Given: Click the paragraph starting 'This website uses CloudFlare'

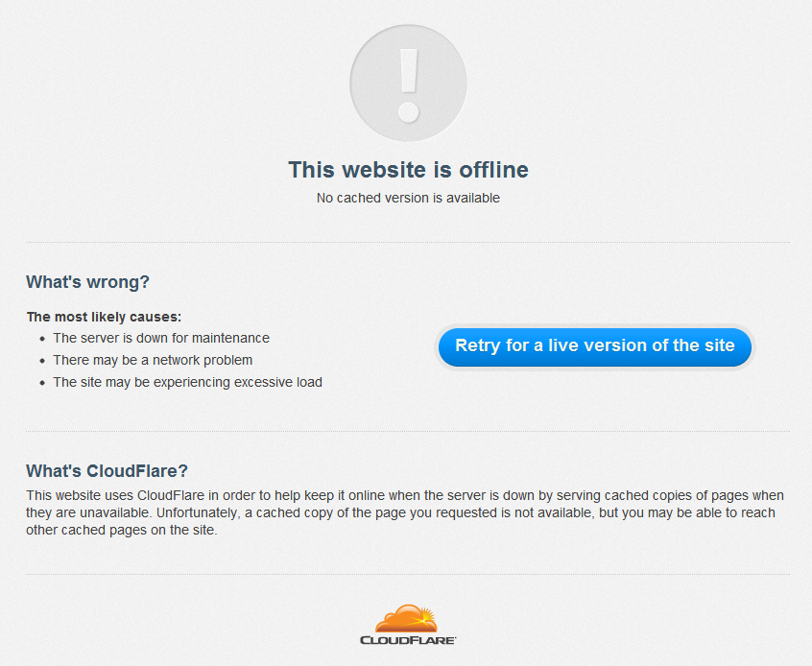Looking at the screenshot, I should pos(405,512).
